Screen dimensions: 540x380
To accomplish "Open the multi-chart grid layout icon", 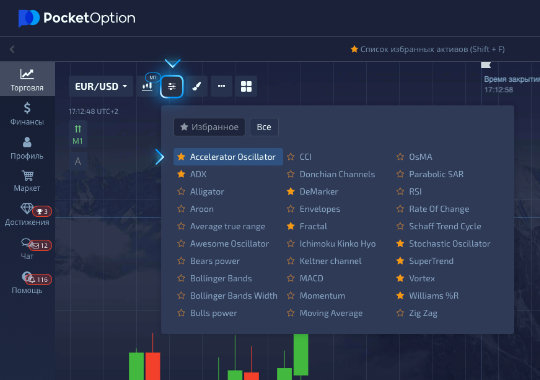I will point(246,86).
